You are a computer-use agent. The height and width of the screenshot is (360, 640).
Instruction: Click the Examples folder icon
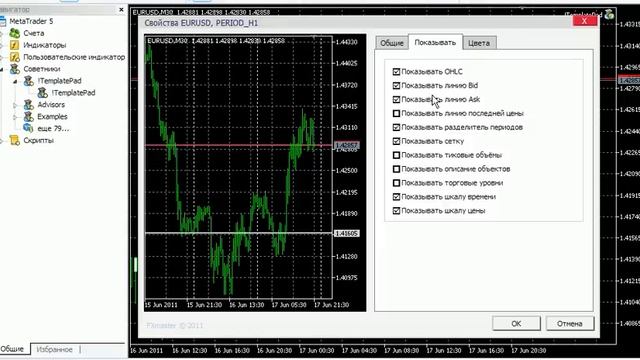(x=29, y=117)
